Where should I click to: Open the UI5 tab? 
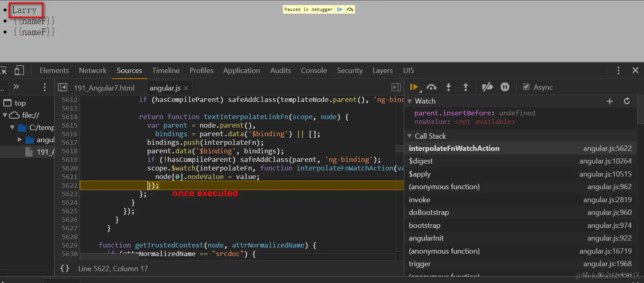point(408,71)
